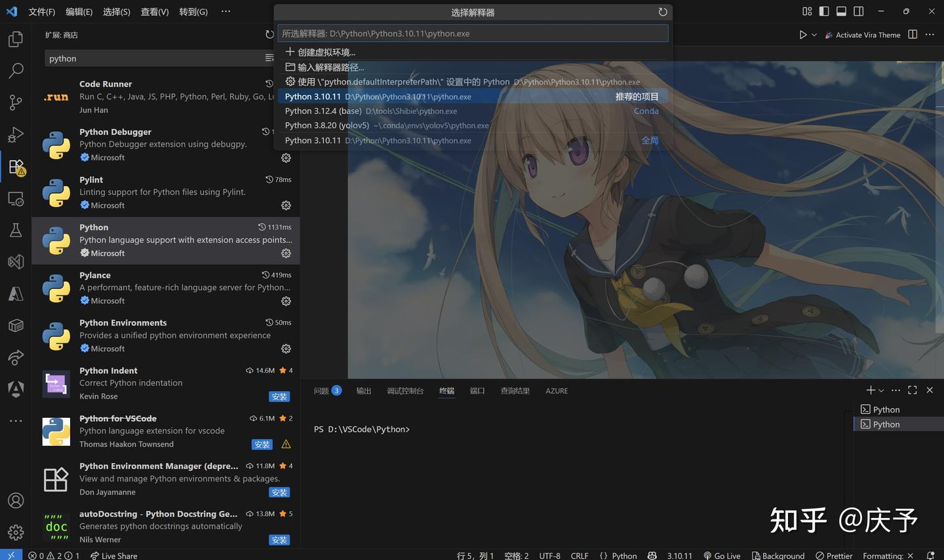Click Go Live in the status bar

point(722,555)
